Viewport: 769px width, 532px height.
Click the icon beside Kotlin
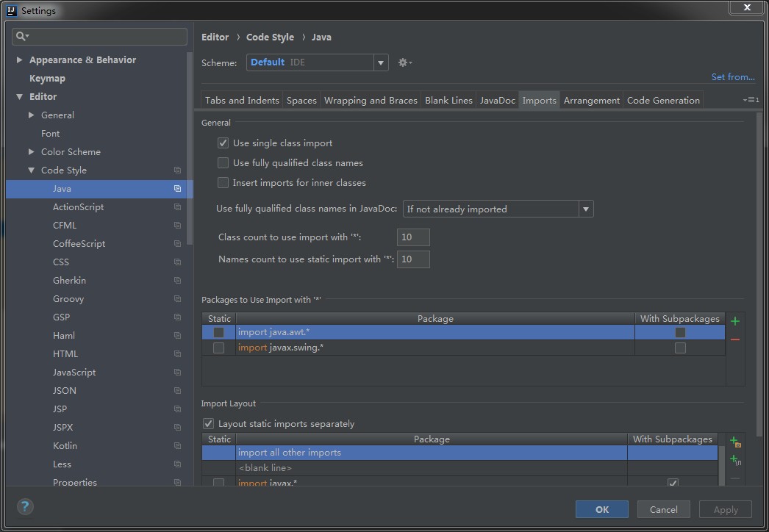[x=177, y=446]
